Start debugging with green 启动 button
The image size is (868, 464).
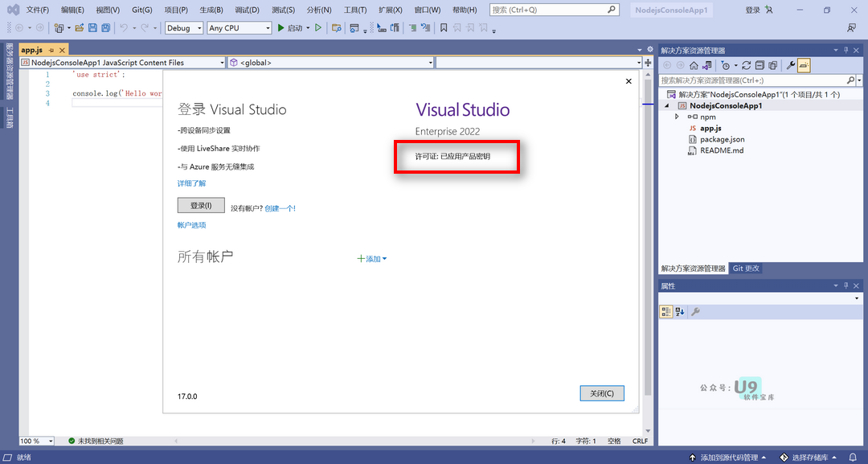point(289,27)
